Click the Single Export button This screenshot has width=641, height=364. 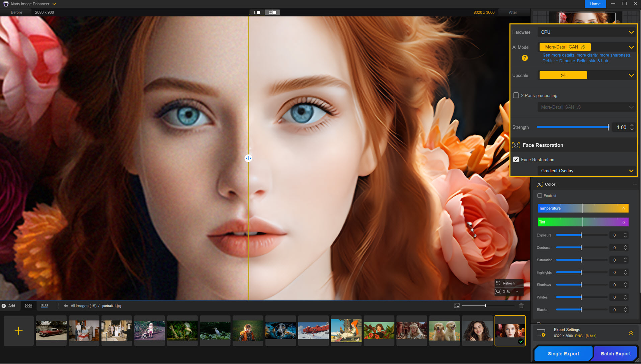563,354
